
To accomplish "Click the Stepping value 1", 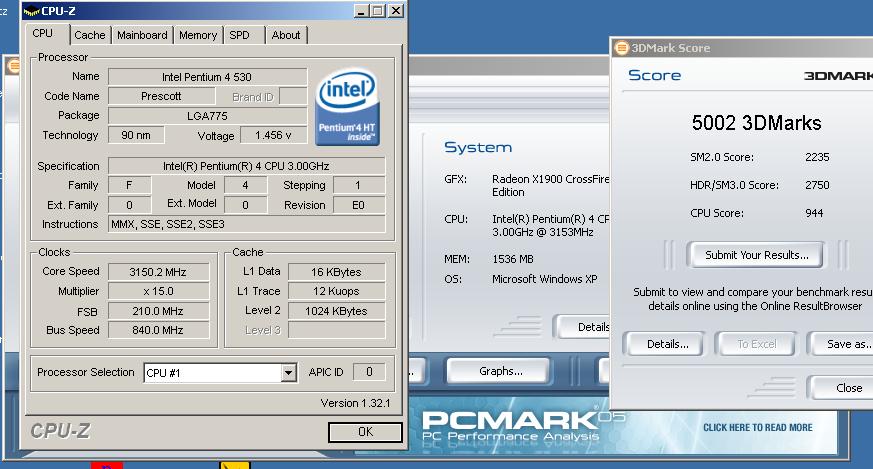I will point(359,185).
